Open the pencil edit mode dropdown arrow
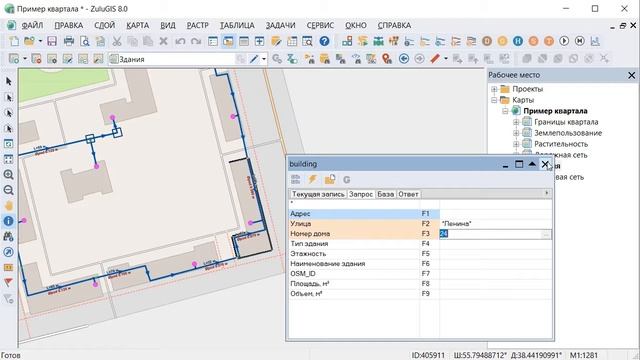Viewport: 640px width, 360px height. 264,59
